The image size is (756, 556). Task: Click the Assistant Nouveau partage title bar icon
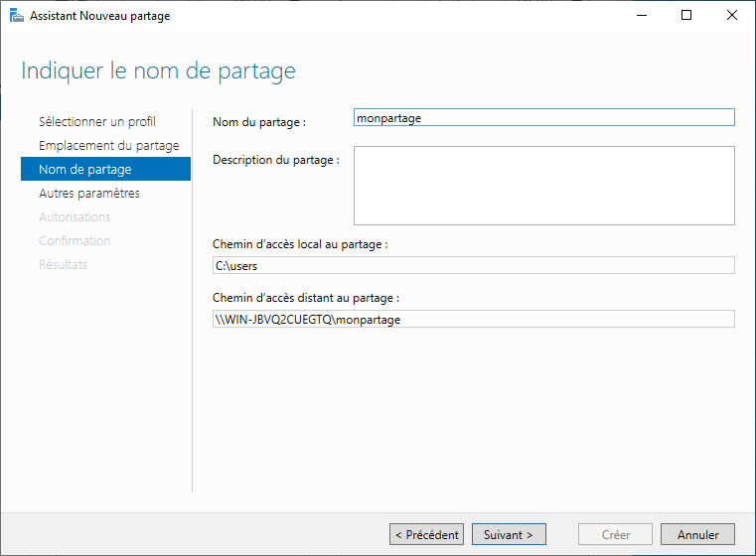click(17, 16)
